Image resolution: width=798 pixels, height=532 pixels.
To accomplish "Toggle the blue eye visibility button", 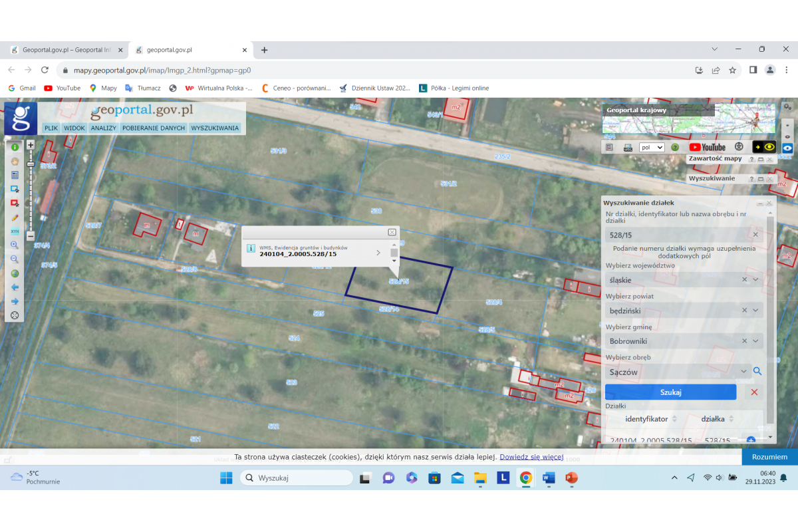I will (x=787, y=148).
